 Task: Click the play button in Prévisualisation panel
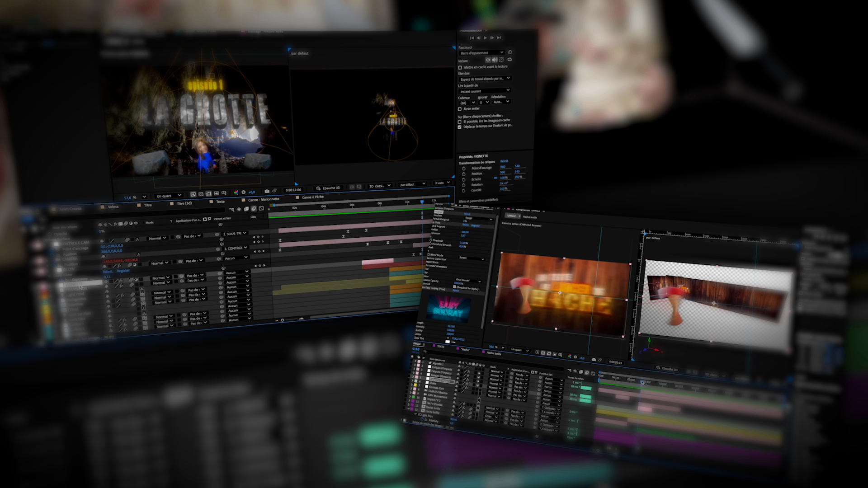(486, 38)
